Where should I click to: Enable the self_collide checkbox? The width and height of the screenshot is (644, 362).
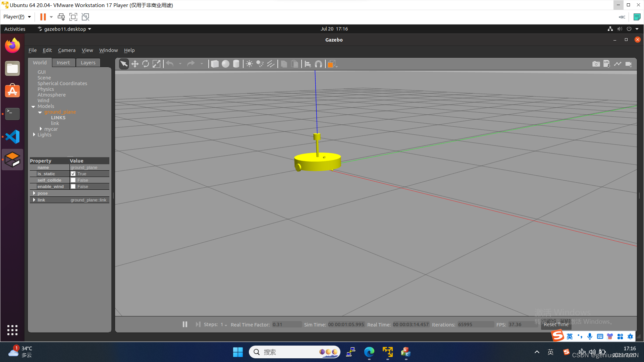[x=73, y=180]
